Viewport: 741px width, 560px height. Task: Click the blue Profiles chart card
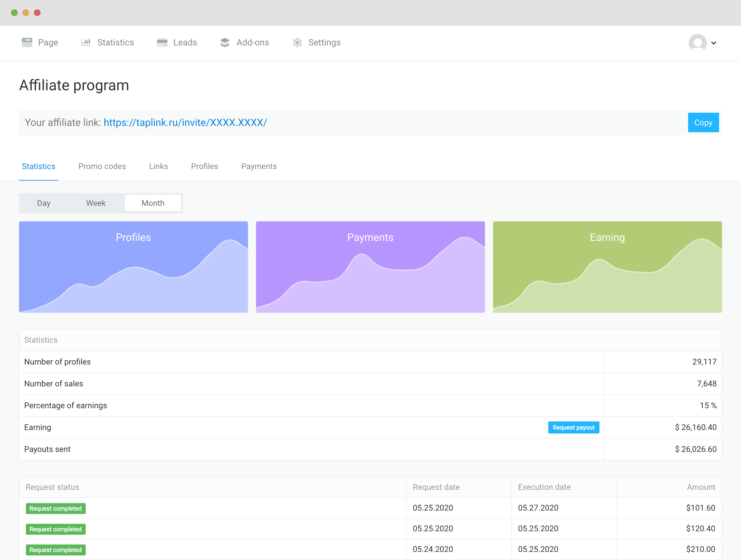[x=133, y=267]
